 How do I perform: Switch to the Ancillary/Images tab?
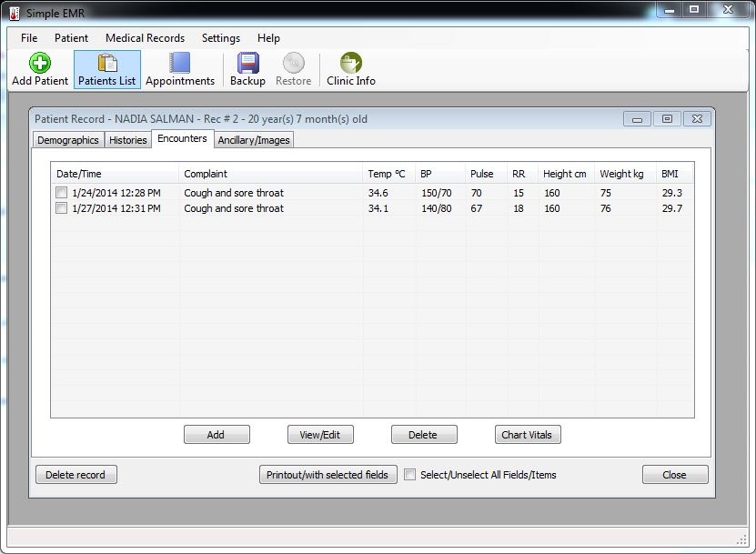254,140
